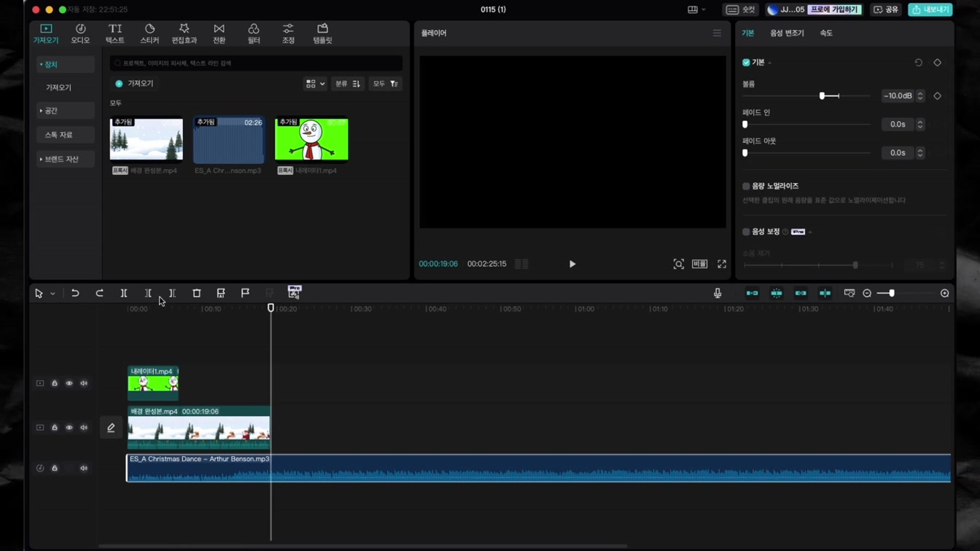Collapse the 기본 section arrow
This screenshot has height=551, width=980.
(x=770, y=63)
